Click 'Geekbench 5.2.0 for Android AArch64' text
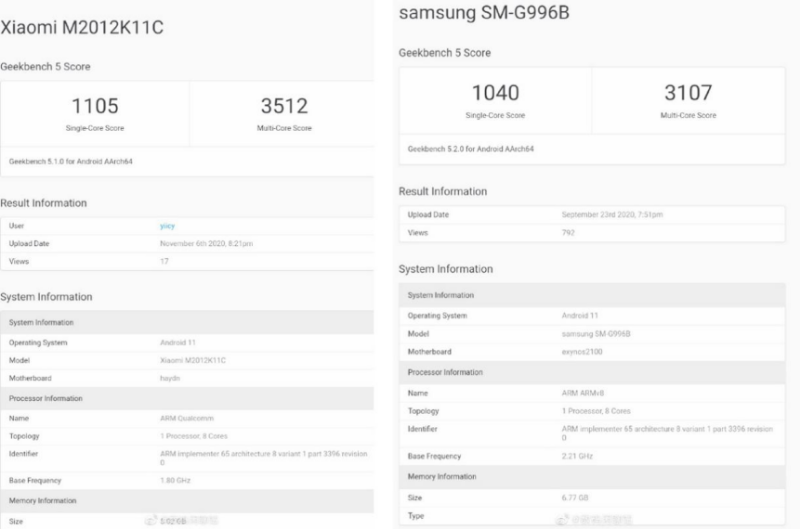Image resolution: width=801 pixels, height=530 pixels. coord(470,149)
